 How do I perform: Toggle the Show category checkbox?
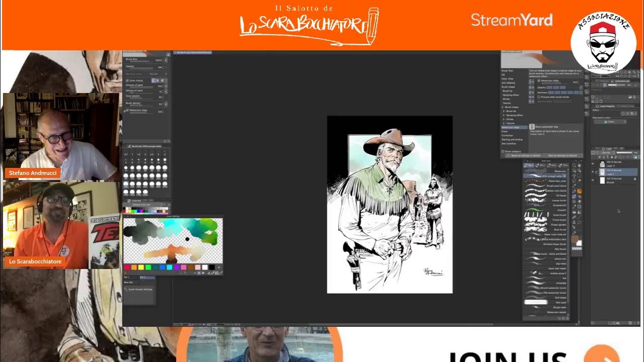[503, 151]
